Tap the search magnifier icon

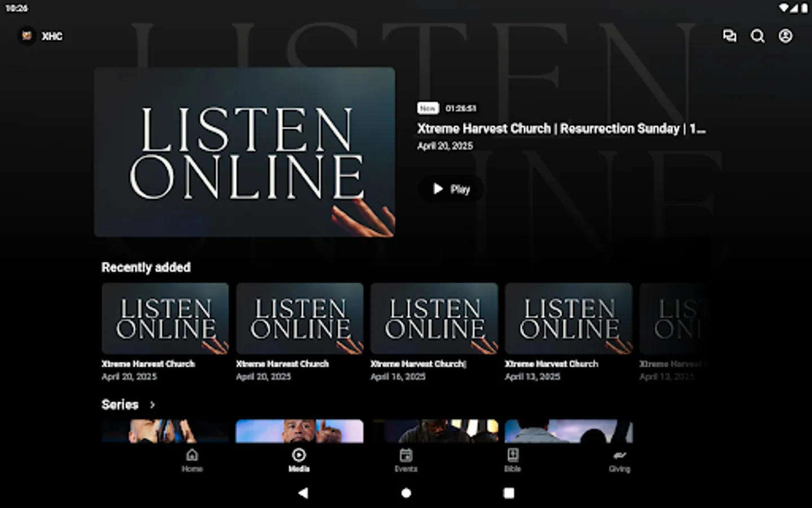coord(757,36)
